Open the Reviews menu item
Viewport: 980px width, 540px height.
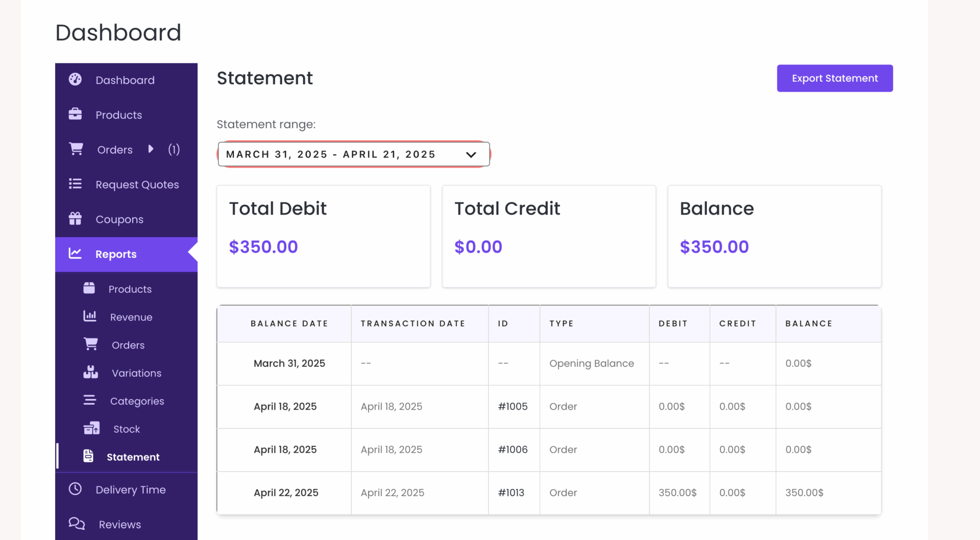126,524
